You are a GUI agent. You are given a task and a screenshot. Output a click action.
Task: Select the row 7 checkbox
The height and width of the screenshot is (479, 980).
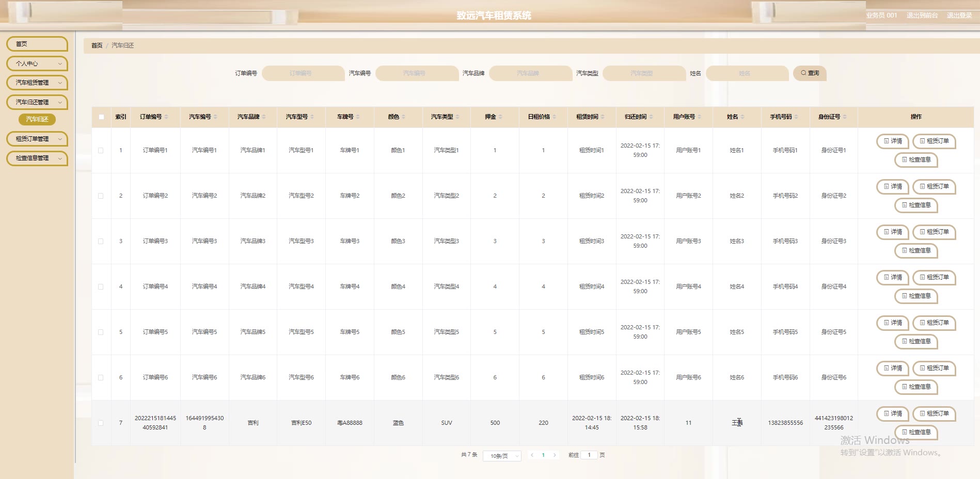point(101,423)
